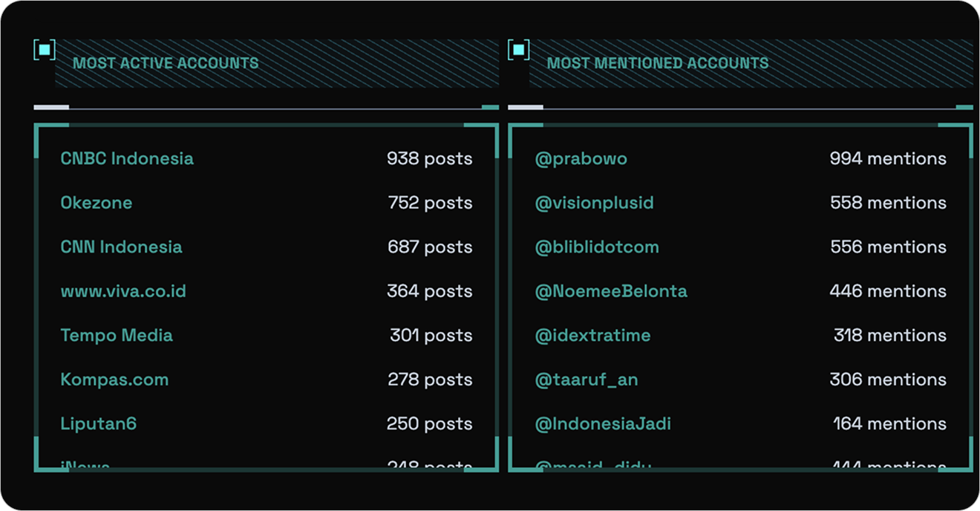980x511 pixels.
Task: Open the Kompas.com account entry
Action: [114, 380]
